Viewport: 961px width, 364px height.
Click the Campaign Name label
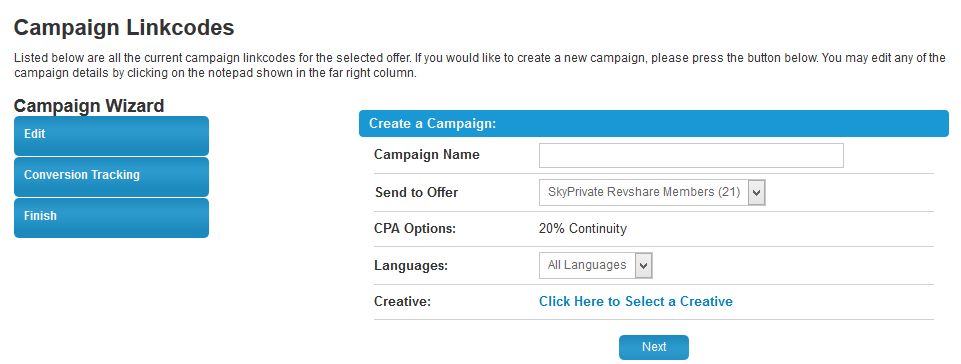[427, 155]
